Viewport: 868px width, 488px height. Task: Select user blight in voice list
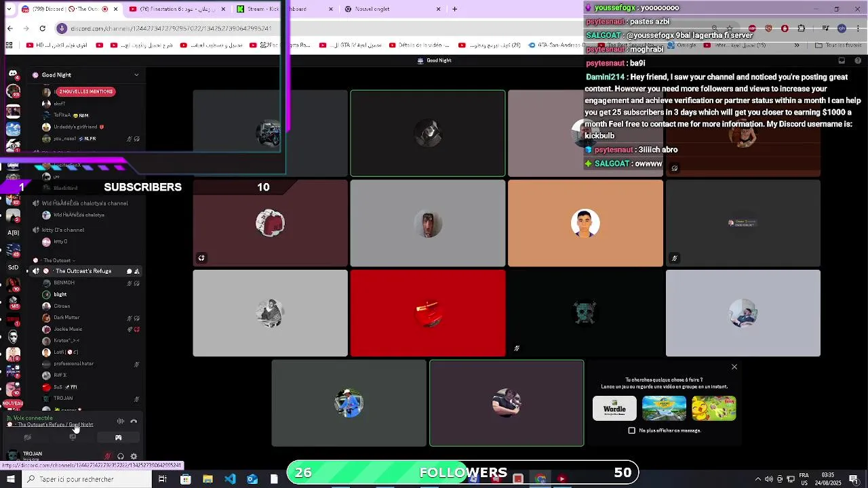60,295
